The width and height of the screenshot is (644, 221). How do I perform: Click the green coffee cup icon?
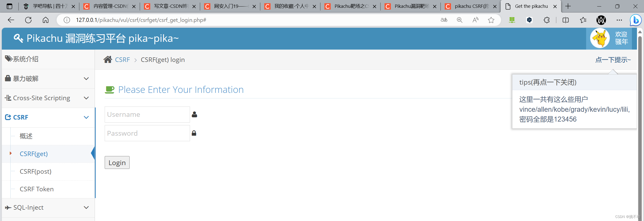coord(109,90)
